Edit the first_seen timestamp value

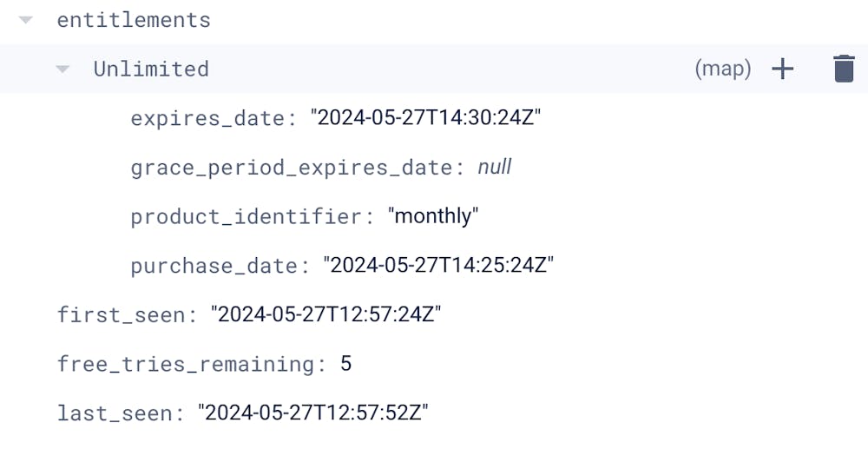(326, 314)
